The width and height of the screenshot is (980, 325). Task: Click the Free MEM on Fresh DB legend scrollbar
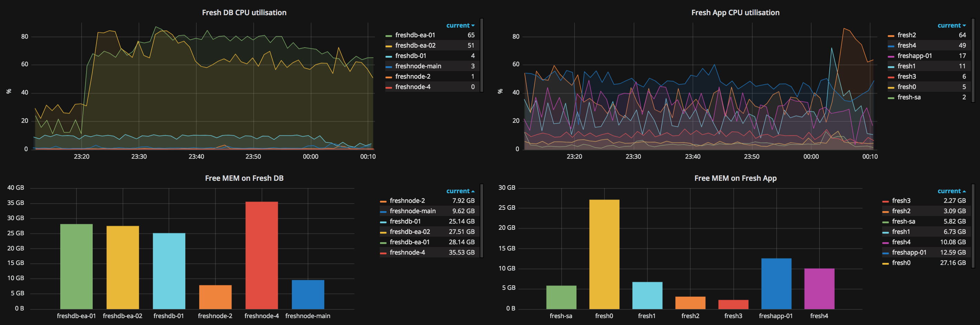pyautogui.click(x=482, y=221)
